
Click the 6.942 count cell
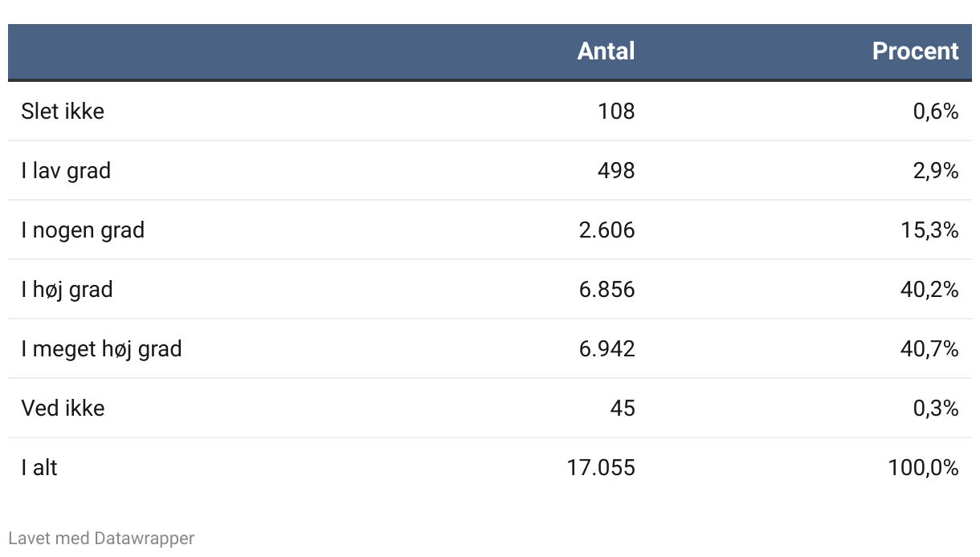tap(606, 348)
